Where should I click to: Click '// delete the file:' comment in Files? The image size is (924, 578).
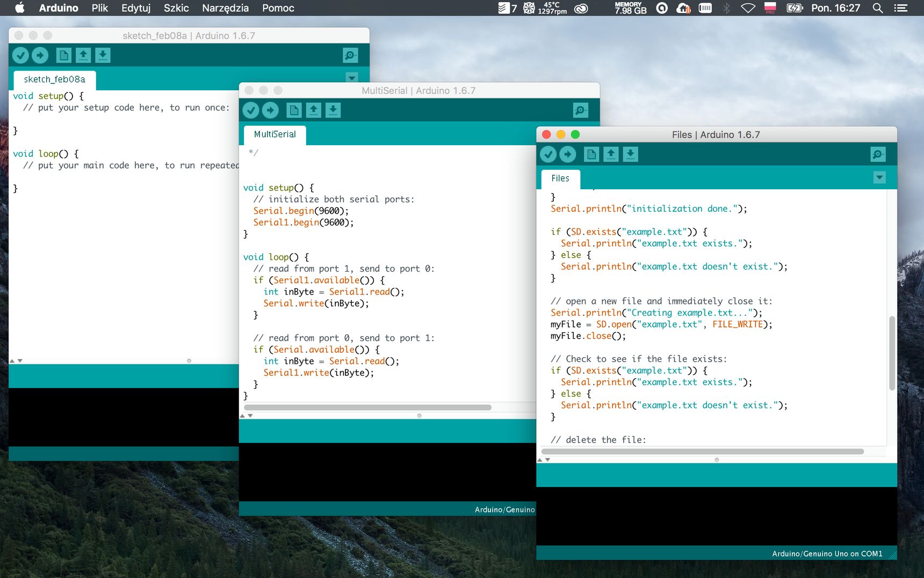(x=598, y=440)
